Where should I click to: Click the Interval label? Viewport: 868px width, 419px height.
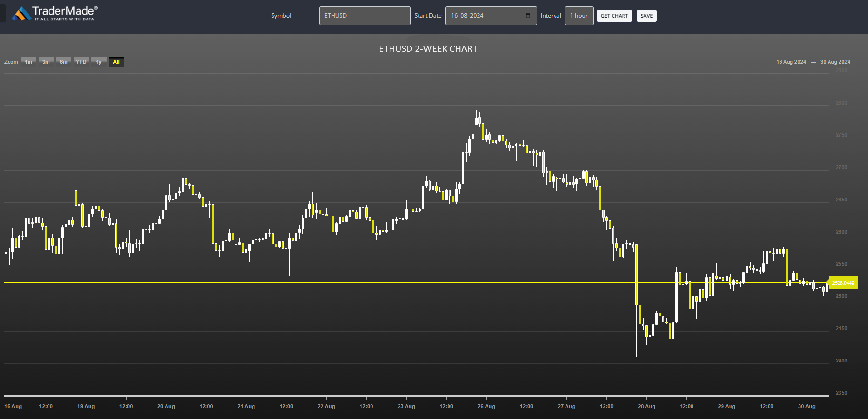(551, 16)
